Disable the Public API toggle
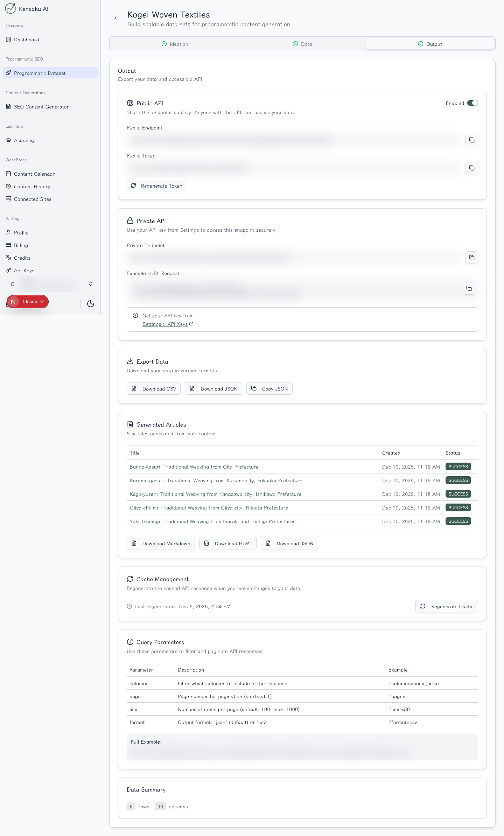The height and width of the screenshot is (836, 504). [472, 103]
